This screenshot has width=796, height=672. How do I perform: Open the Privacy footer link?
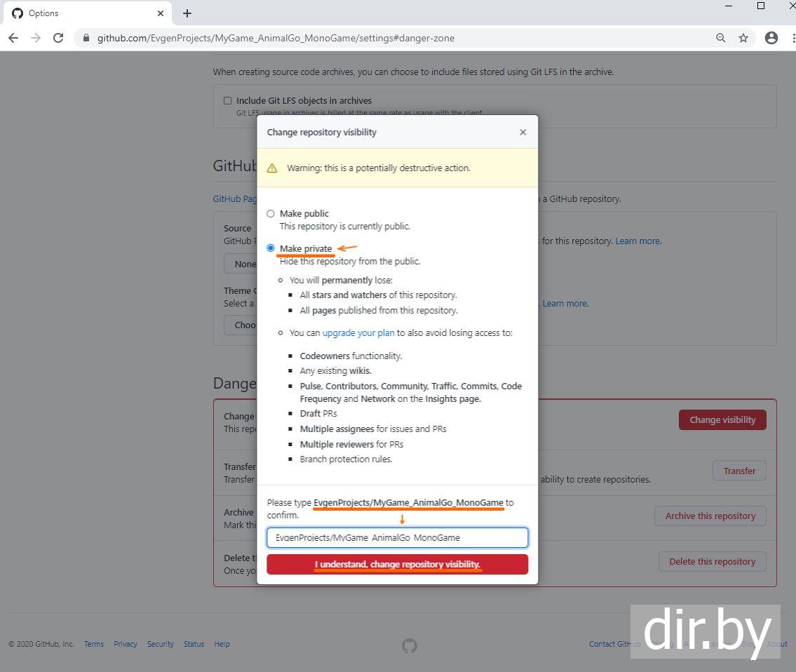[x=126, y=644]
